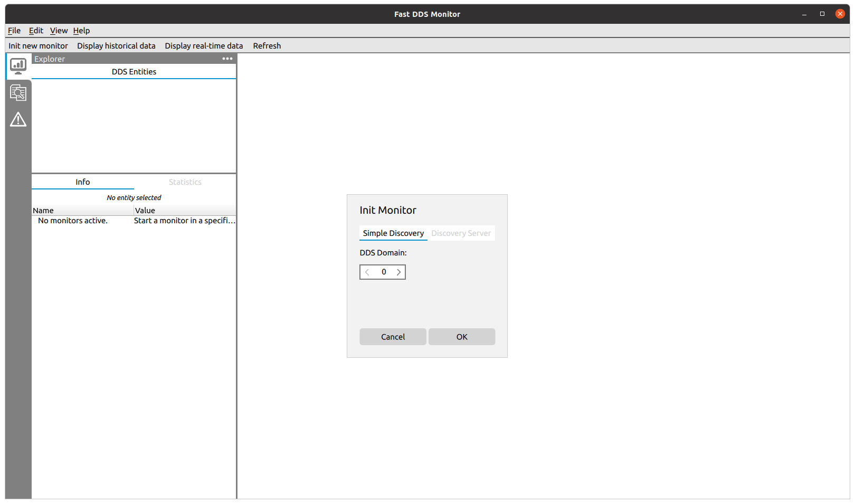This screenshot has height=504, width=855.
Task: Click the Name column header
Action: point(83,211)
